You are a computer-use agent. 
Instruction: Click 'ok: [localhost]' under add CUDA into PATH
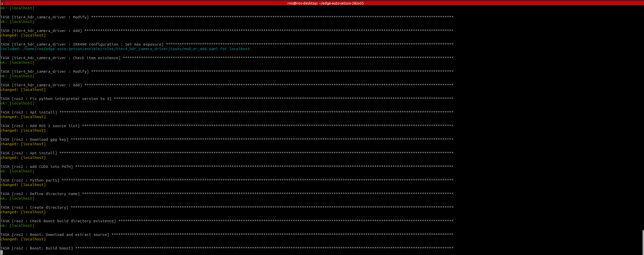pos(17,171)
